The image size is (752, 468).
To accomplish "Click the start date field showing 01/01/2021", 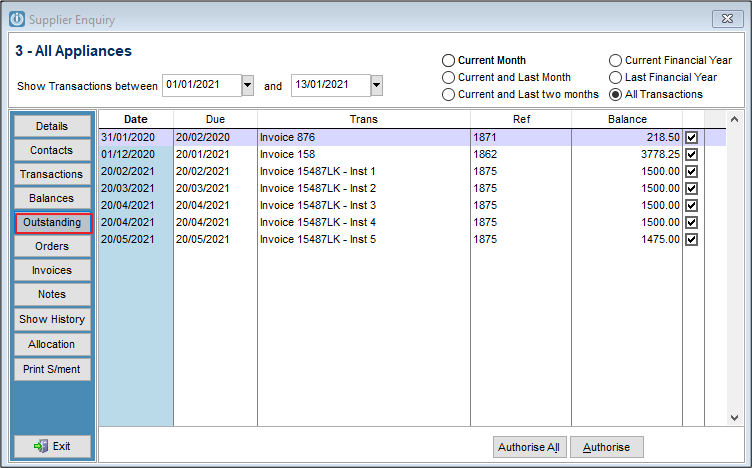I will [201, 86].
